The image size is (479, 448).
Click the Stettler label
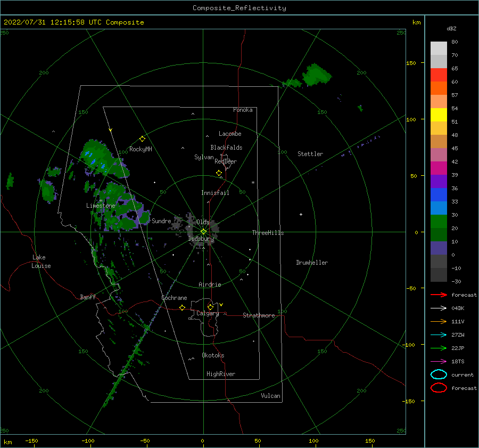coord(310,154)
